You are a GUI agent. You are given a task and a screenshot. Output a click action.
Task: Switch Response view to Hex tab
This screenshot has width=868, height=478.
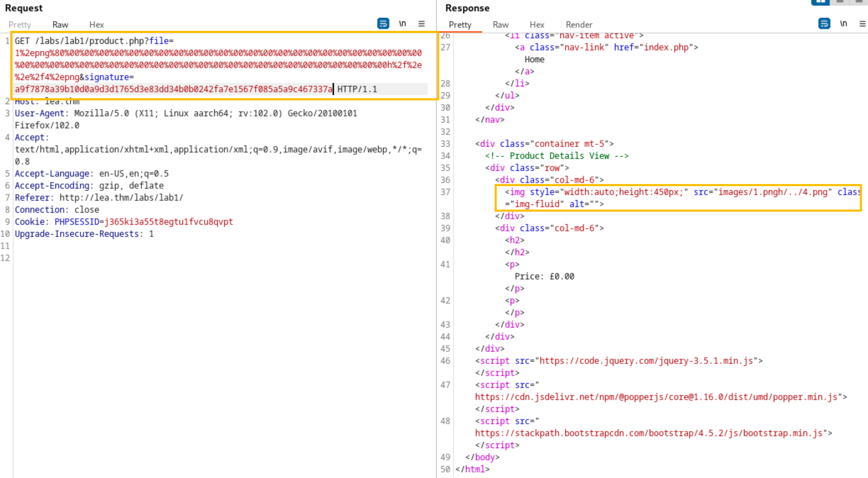537,24
